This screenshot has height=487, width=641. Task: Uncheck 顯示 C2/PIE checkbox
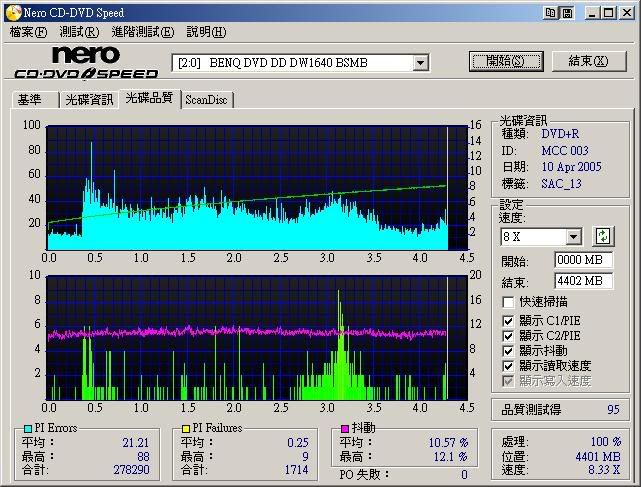[508, 336]
